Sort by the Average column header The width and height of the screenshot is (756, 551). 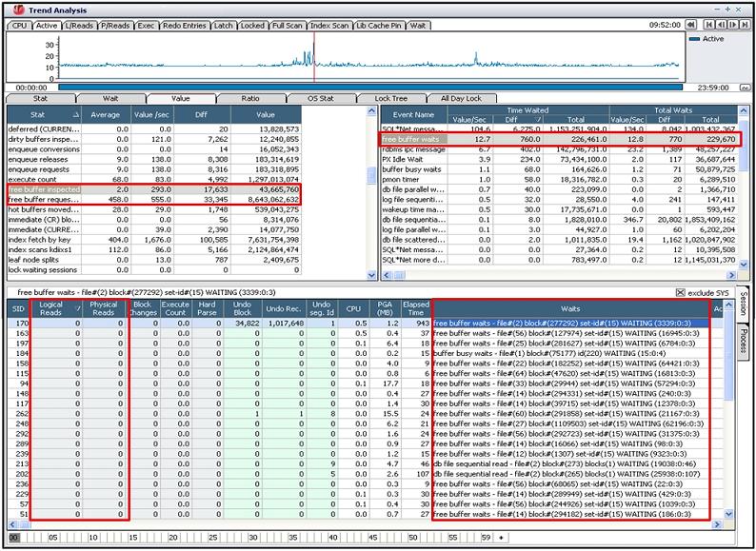click(x=105, y=115)
